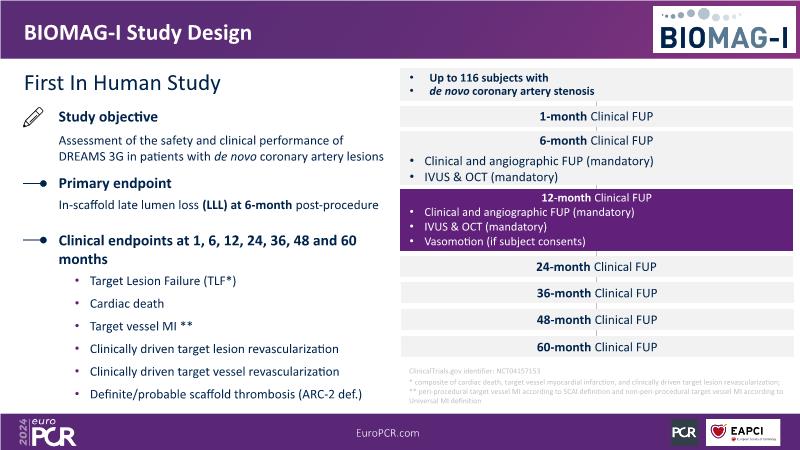Select the 24-month Clinical FUP row

(x=596, y=267)
